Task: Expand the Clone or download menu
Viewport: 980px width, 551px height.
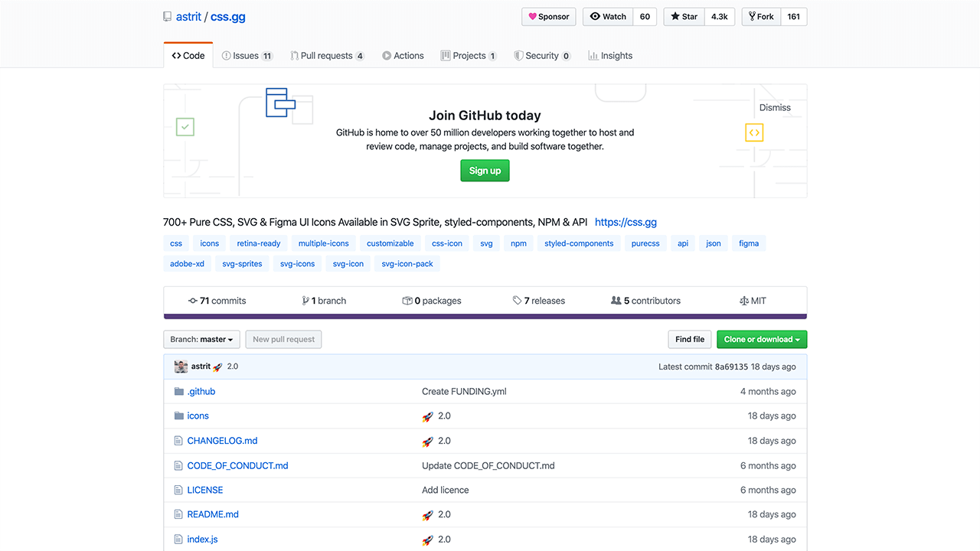Action: click(761, 339)
